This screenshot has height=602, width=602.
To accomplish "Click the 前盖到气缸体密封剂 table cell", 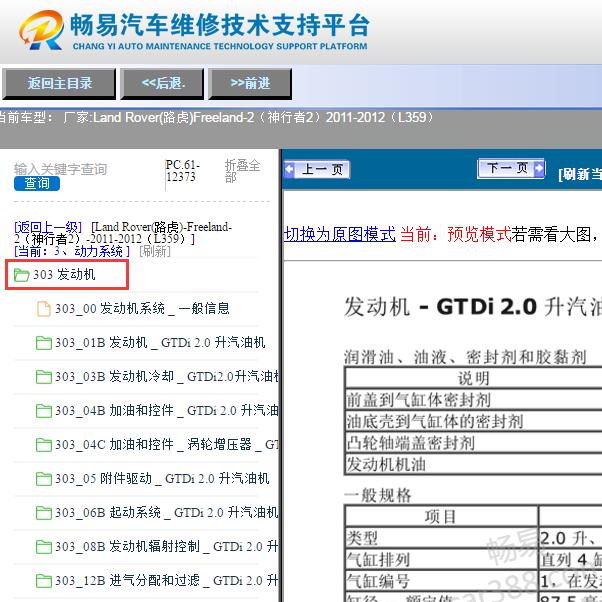I will (474, 400).
